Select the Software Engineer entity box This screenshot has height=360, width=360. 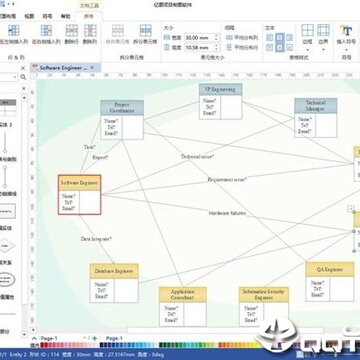[79, 195]
